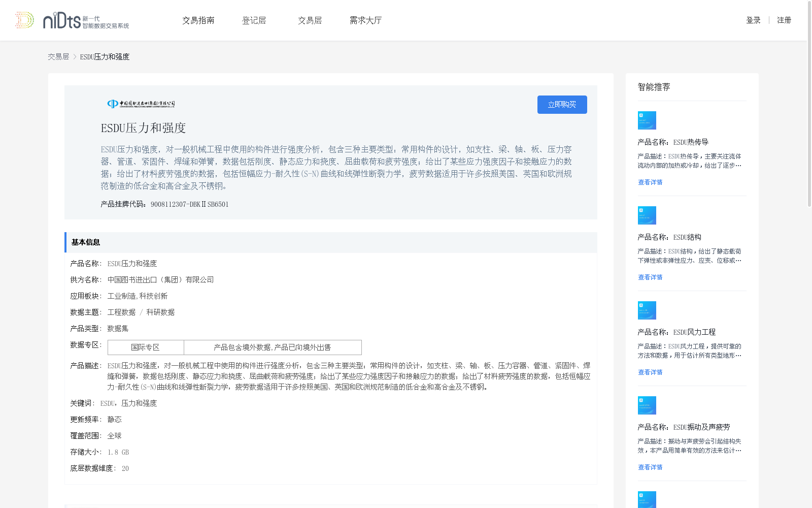Screen dimensions: 812x508
Task: Click keywords value ESDU，压力和强度
Action: [x=128, y=403]
